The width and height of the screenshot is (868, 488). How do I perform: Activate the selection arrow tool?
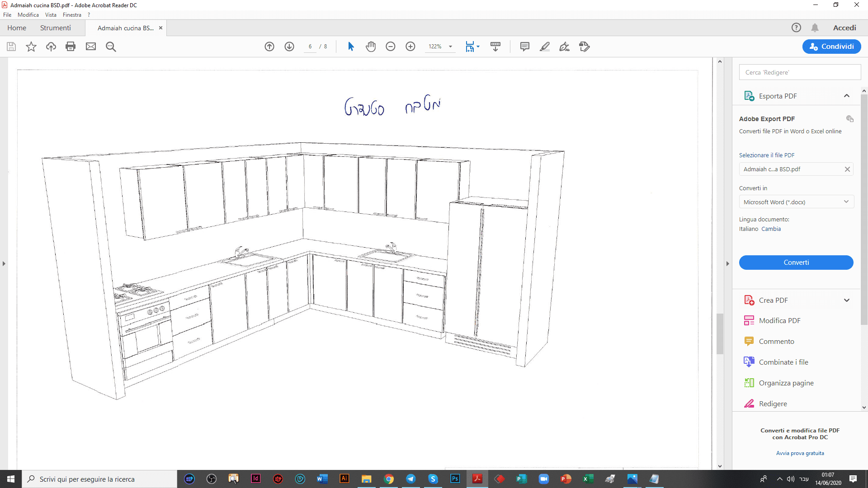pyautogui.click(x=351, y=47)
